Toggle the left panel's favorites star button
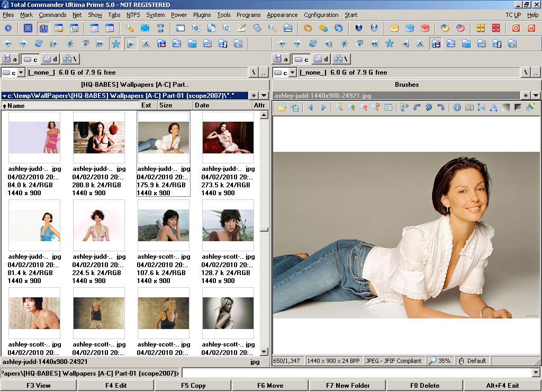542x392 pixels. tap(115, 43)
